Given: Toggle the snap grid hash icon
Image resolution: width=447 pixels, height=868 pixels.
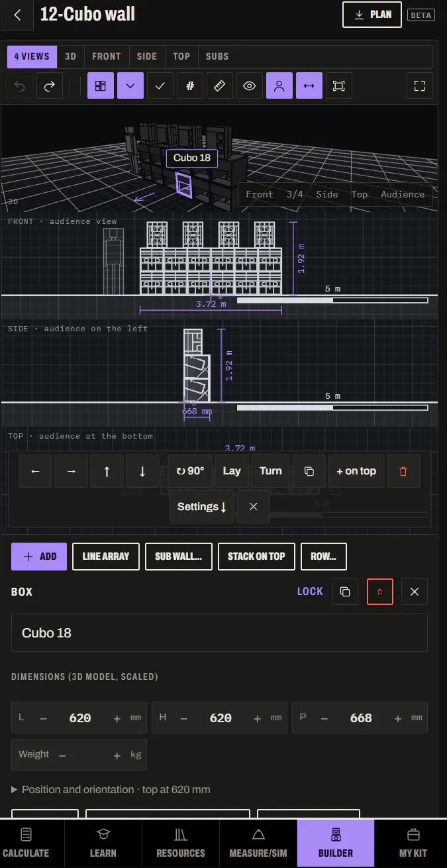Looking at the screenshot, I should click(x=190, y=86).
